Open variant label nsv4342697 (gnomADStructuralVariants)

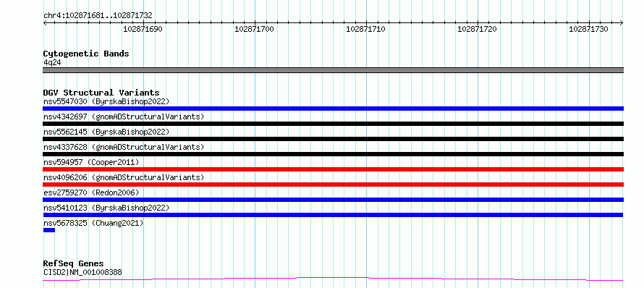pyautogui.click(x=124, y=117)
